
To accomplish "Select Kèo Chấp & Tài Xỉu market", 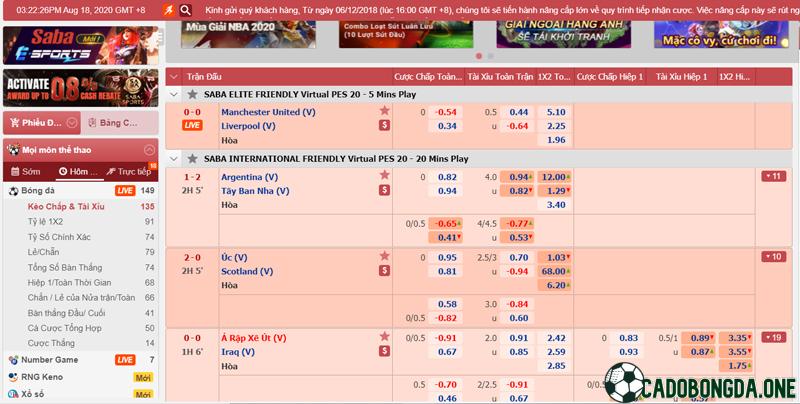I will click(x=66, y=207).
